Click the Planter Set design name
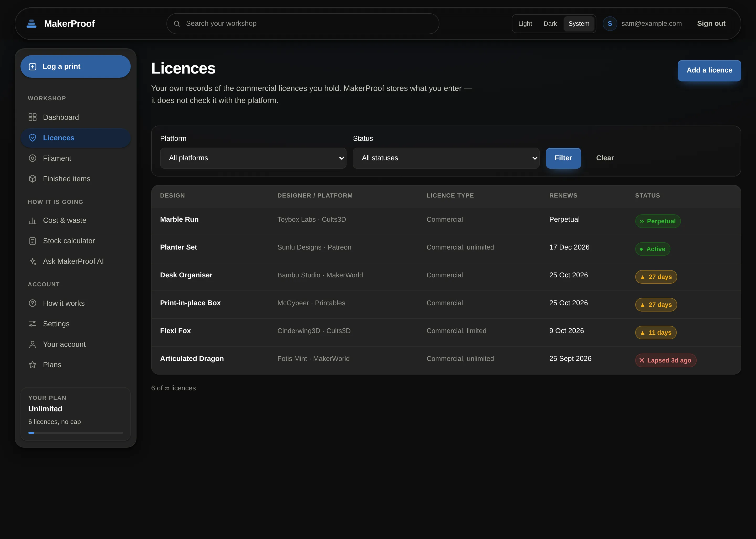Image resolution: width=756 pixels, height=539 pixels. point(178,247)
